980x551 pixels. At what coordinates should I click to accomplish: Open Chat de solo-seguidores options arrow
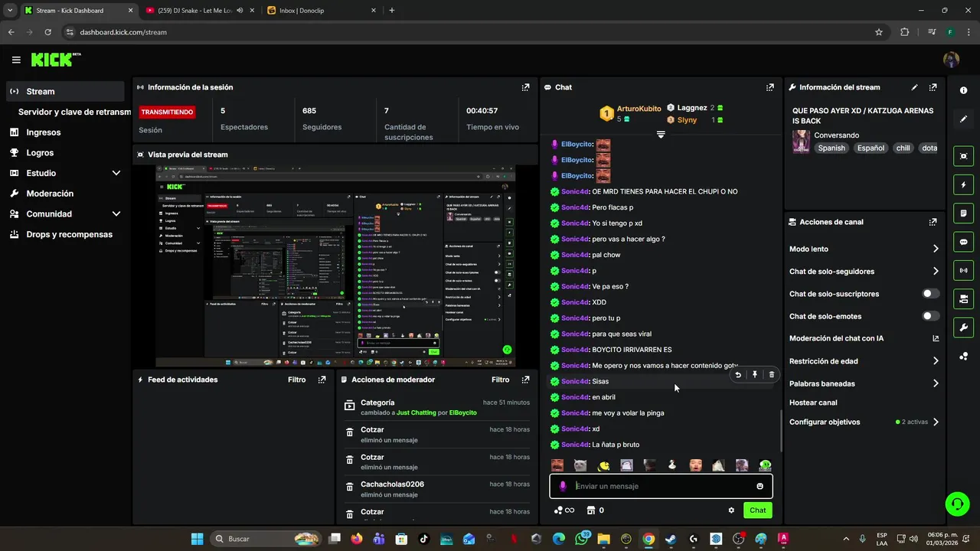(x=936, y=271)
